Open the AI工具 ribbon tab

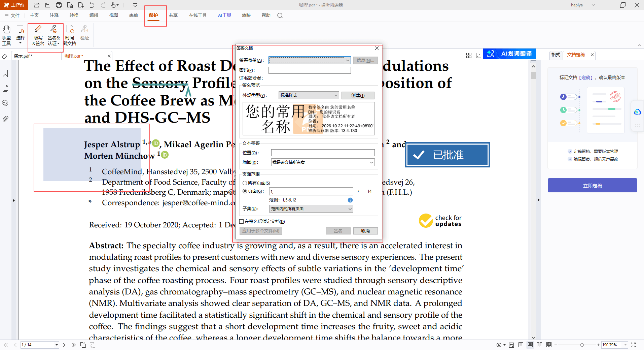224,15
